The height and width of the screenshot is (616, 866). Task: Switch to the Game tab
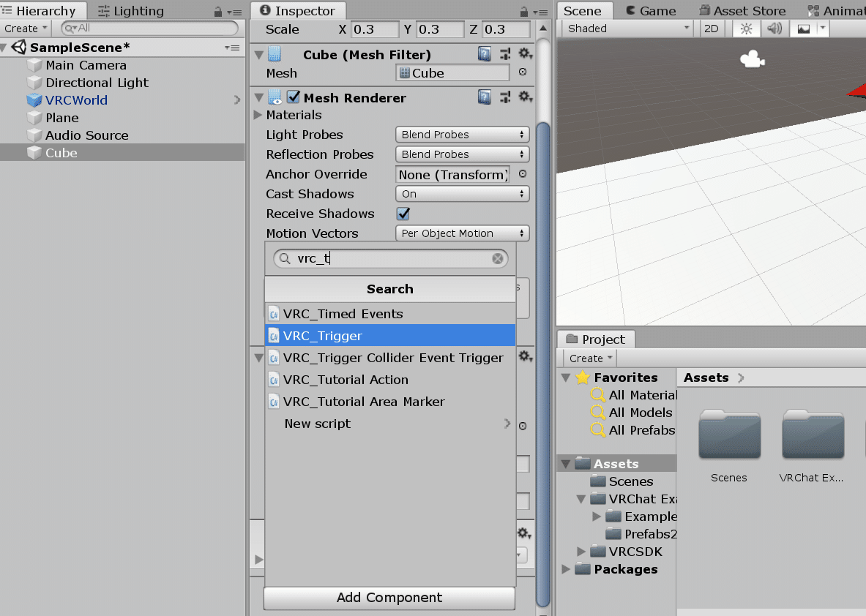click(x=657, y=10)
